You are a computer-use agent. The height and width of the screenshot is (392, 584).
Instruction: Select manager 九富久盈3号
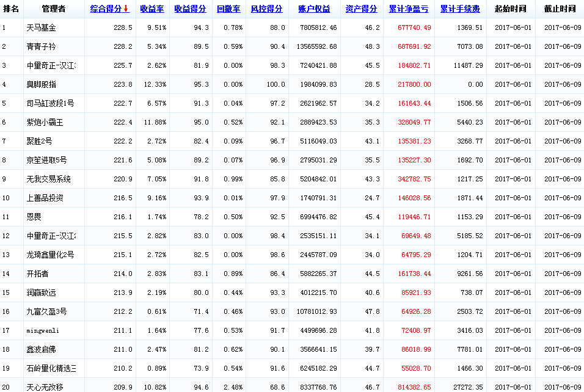tap(46, 311)
